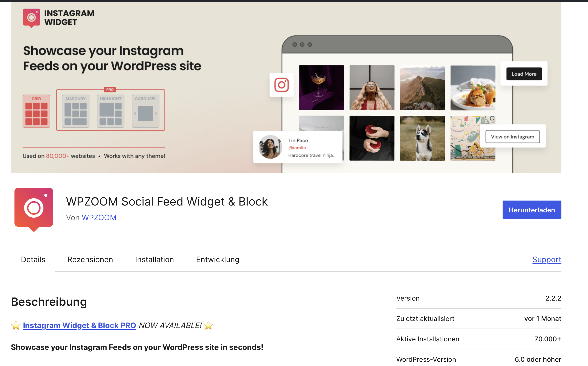The image size is (588, 366).
Task: Open the husky dog photo thumbnail
Action: 422,138
